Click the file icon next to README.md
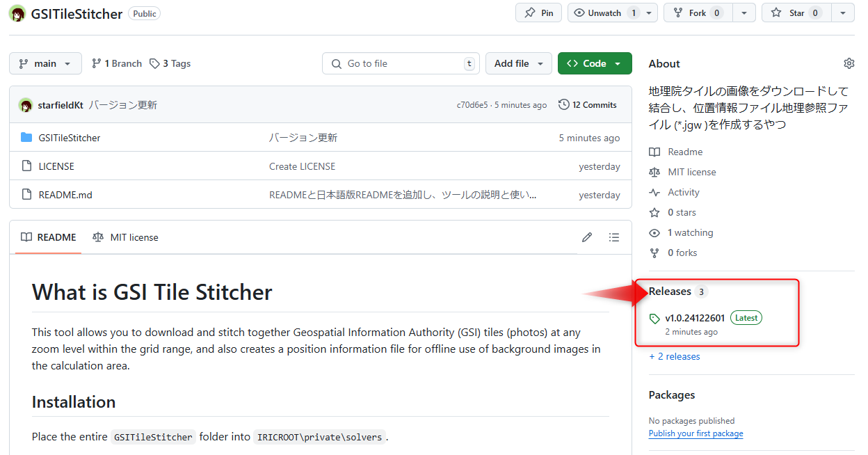 pyautogui.click(x=26, y=195)
